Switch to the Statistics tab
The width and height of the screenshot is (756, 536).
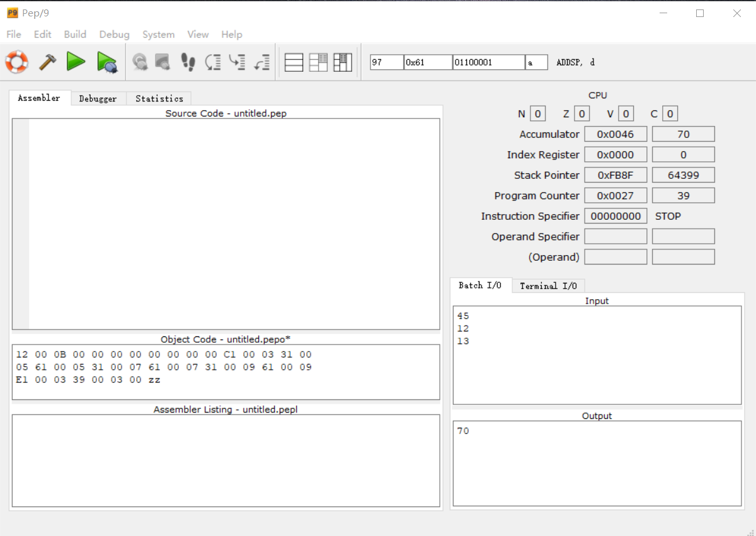(x=159, y=99)
